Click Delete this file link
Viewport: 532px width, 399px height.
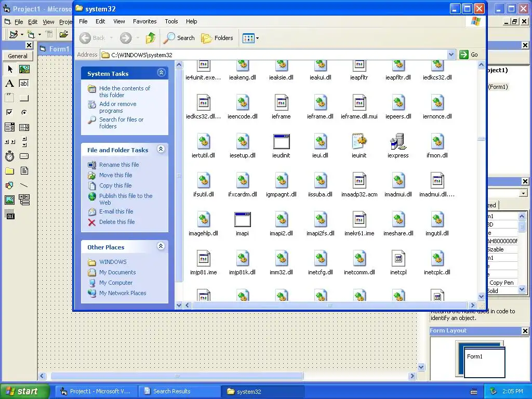pyautogui.click(x=117, y=222)
